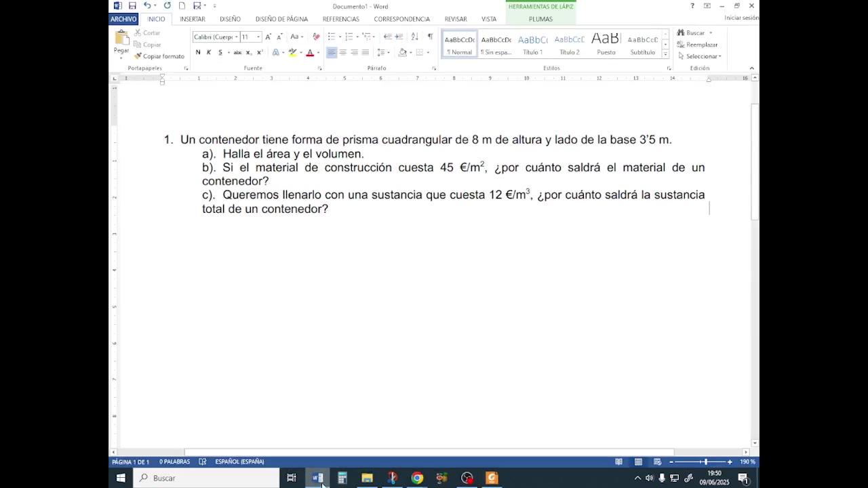868x488 pixels.
Task: Expand Párrafo paragraph dialog launcher
Action: [434, 68]
